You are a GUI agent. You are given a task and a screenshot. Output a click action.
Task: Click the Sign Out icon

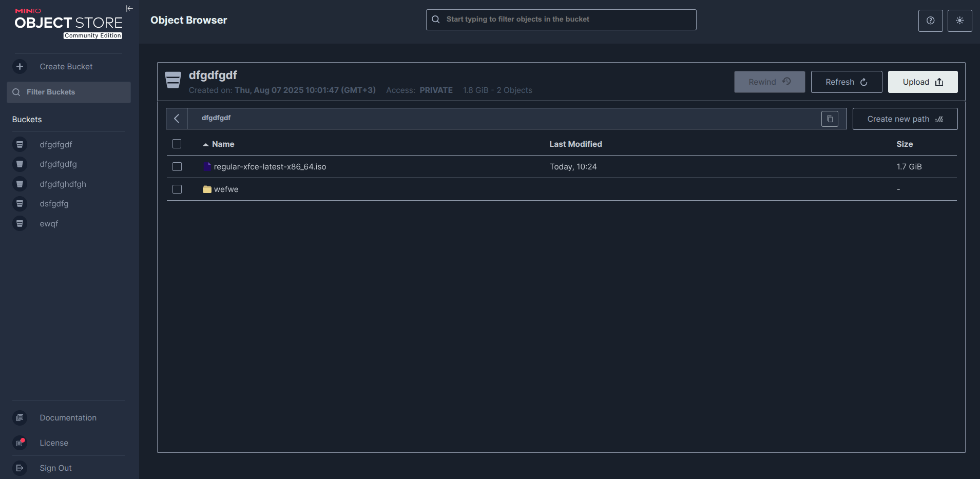click(x=20, y=468)
